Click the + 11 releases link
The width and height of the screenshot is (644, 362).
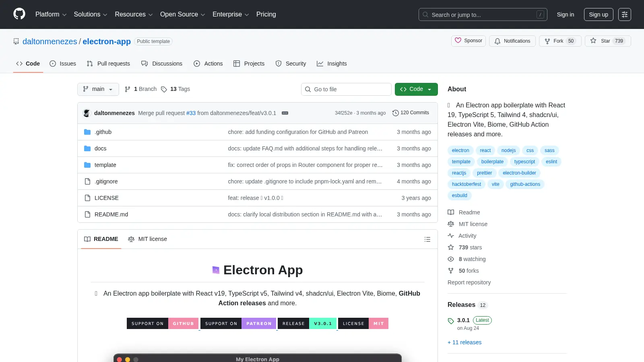tap(464, 342)
